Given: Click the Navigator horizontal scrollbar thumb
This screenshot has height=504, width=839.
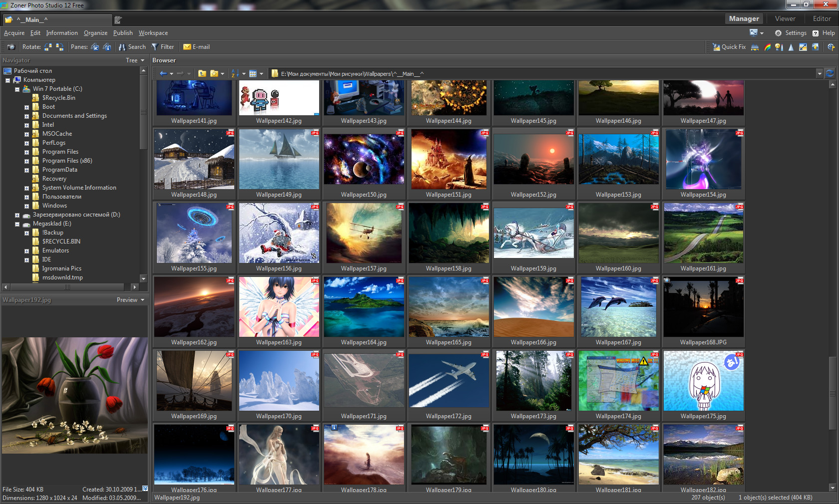Looking at the screenshot, I should point(67,287).
